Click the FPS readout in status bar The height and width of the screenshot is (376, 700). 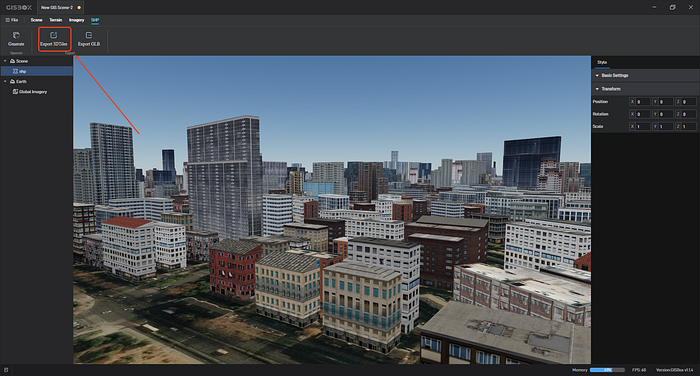click(639, 370)
